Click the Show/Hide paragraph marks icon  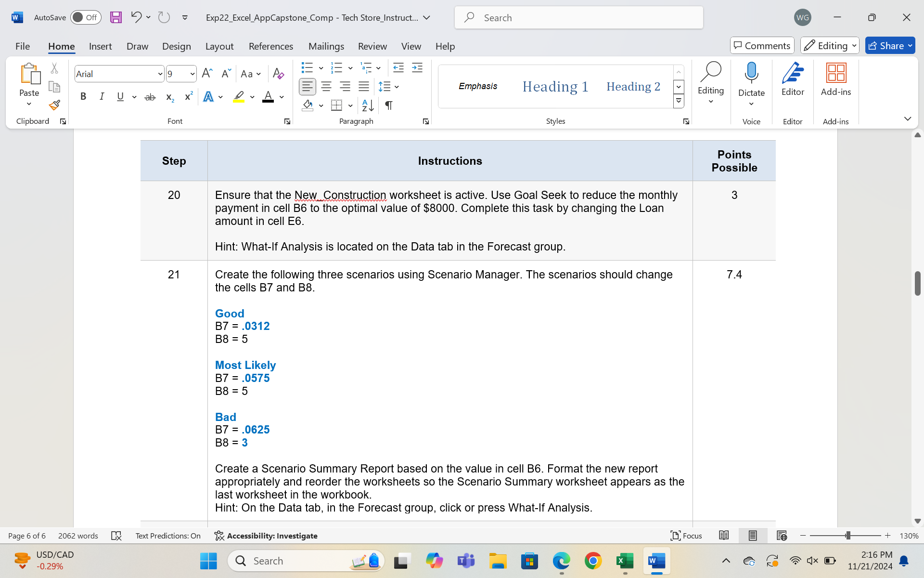click(389, 105)
